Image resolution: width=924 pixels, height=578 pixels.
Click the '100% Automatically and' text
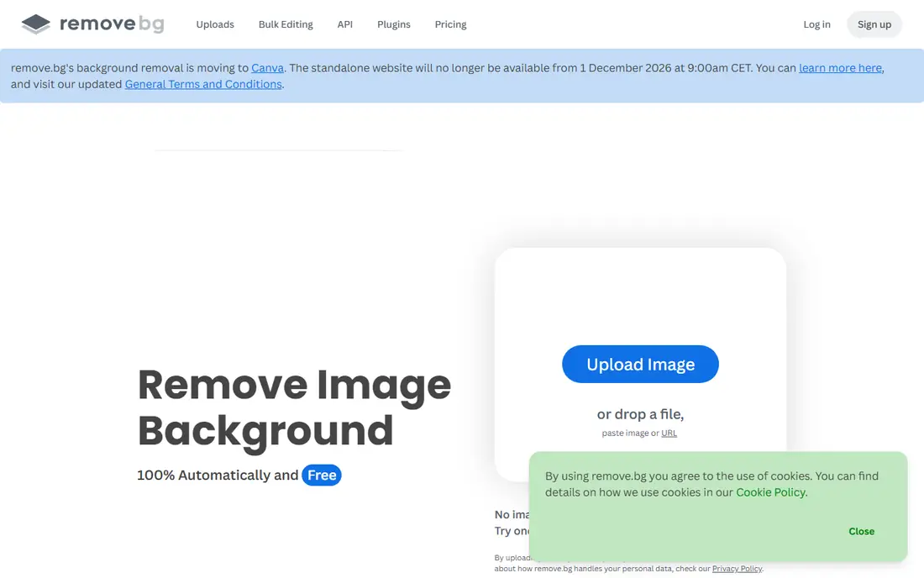point(218,475)
